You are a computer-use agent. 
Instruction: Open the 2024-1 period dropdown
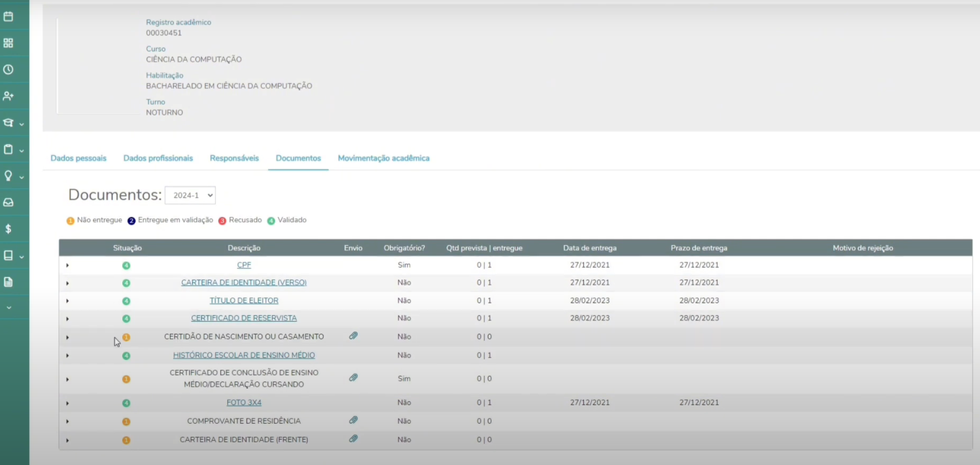tap(190, 196)
